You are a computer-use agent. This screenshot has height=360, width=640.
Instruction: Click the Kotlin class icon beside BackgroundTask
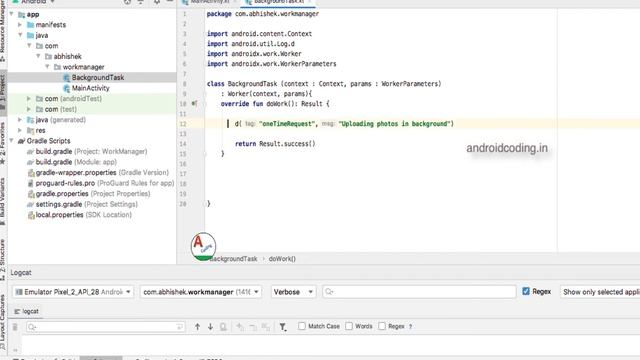coord(67,78)
